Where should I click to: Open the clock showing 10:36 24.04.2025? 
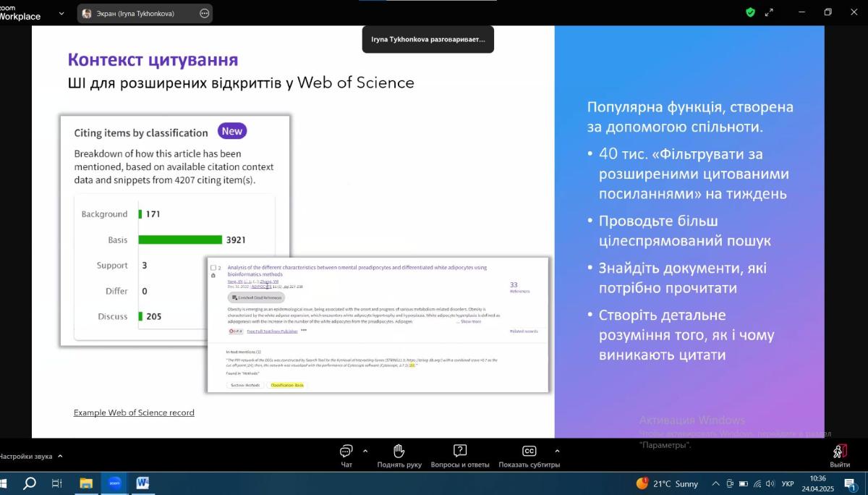(818, 483)
